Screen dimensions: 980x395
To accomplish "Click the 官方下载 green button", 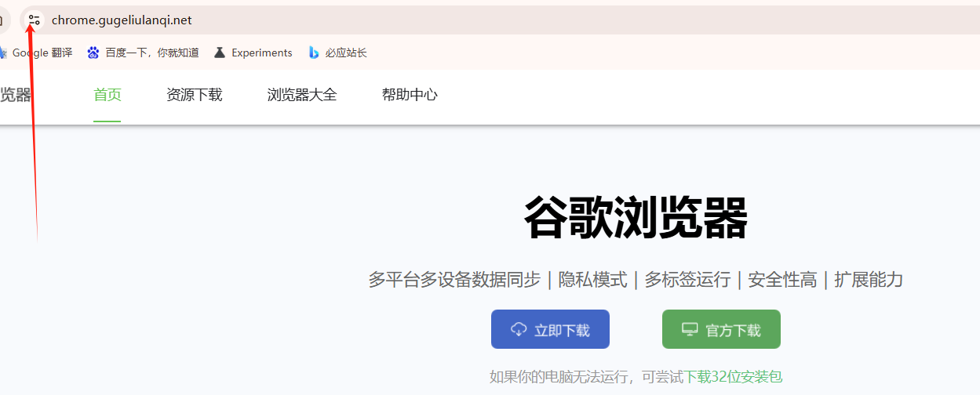I will pyautogui.click(x=721, y=329).
